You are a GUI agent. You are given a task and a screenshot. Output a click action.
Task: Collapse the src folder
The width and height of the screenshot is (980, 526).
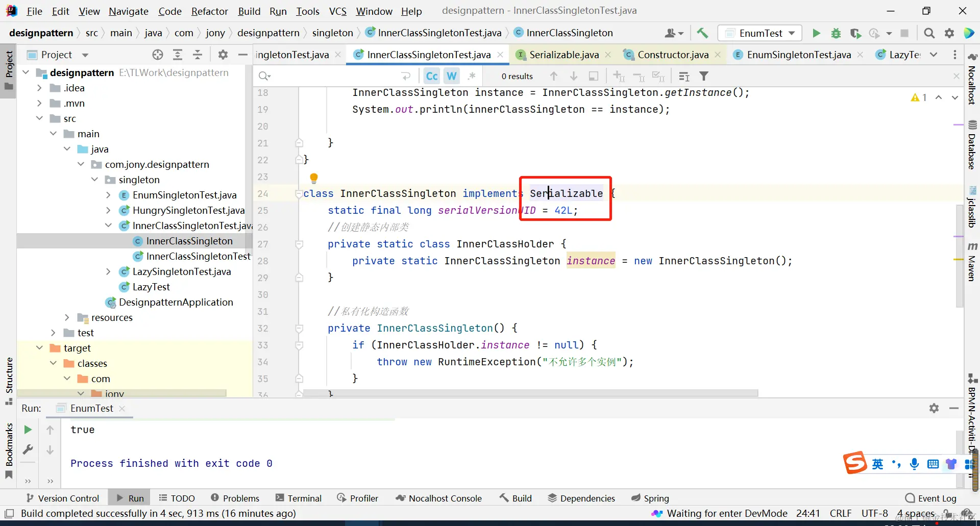(39, 118)
